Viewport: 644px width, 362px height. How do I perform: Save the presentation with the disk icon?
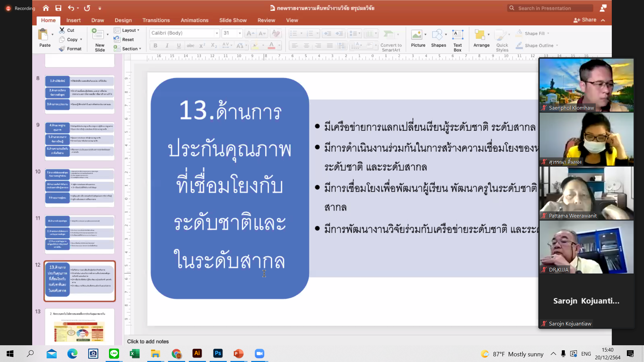58,8
